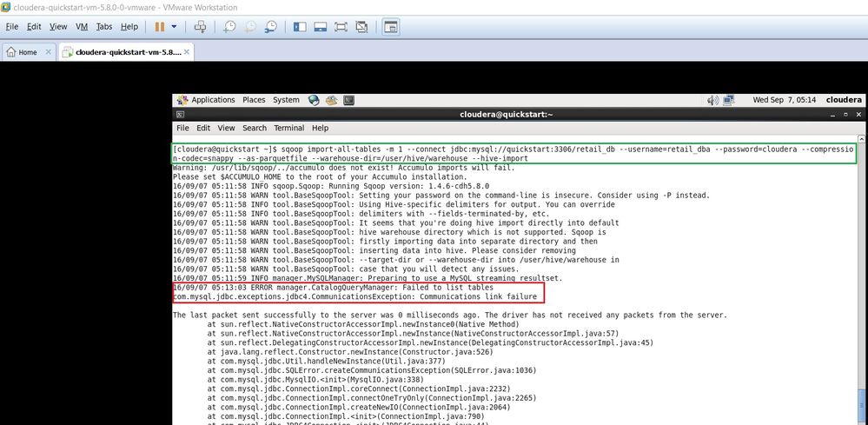Open the System menu in guest panel
Screen dimensions: 868x425
(286, 100)
